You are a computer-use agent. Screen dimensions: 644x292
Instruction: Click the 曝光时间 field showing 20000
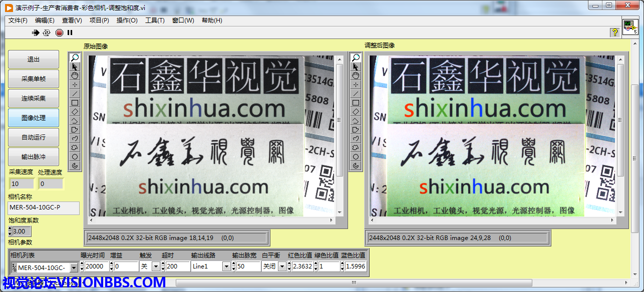click(97, 266)
